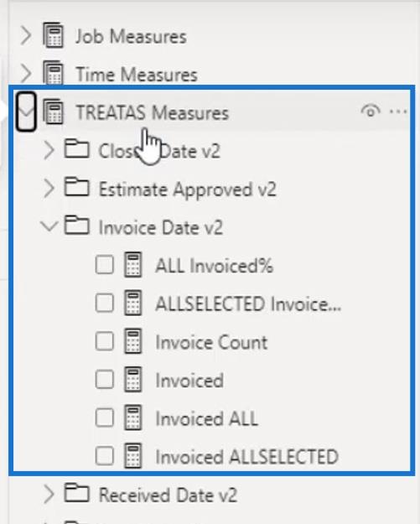
Task: Click the Estimate Approved v2 folder icon
Action: [x=77, y=187]
